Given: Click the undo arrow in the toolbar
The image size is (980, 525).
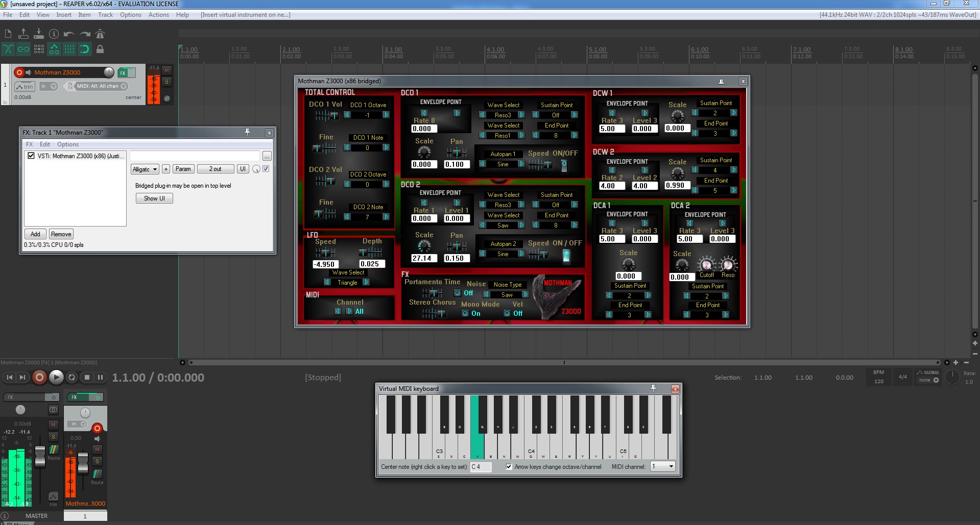Looking at the screenshot, I should [69, 34].
